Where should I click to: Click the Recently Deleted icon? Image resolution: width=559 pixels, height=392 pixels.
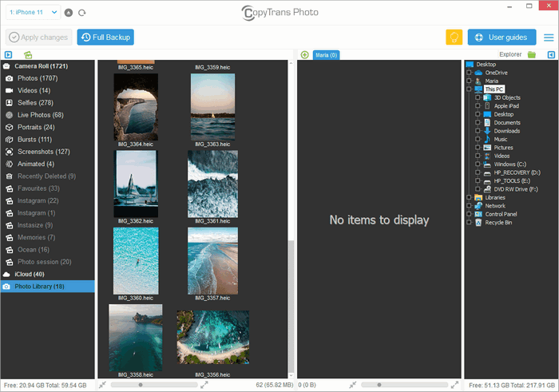tap(10, 176)
